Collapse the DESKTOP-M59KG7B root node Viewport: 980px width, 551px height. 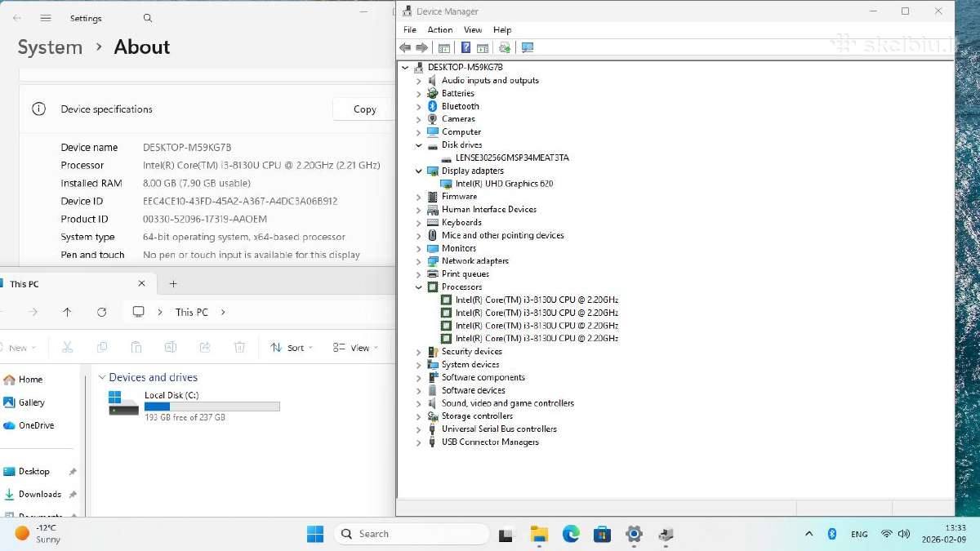pos(405,68)
